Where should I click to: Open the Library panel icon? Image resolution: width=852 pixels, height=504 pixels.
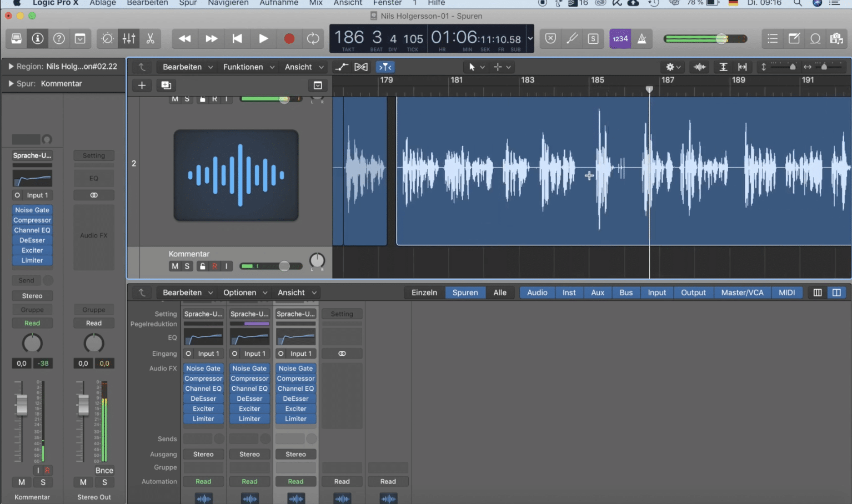click(17, 38)
